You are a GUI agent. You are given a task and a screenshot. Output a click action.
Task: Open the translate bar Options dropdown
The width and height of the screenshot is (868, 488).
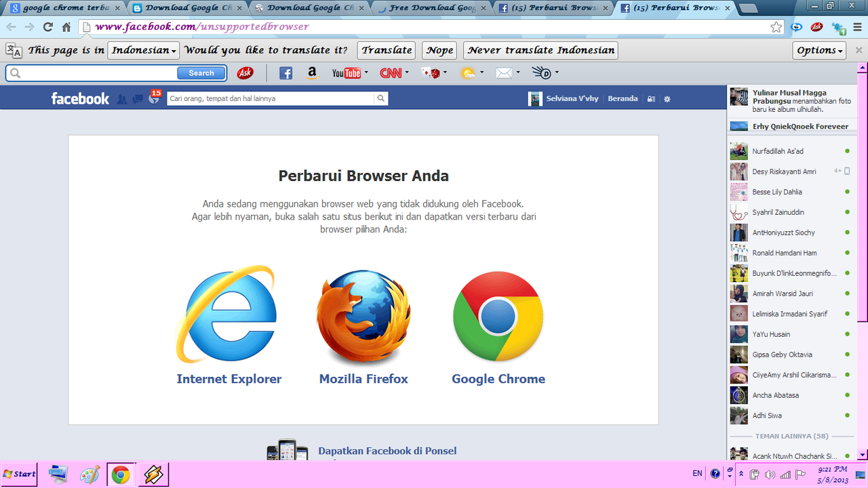[x=820, y=50]
